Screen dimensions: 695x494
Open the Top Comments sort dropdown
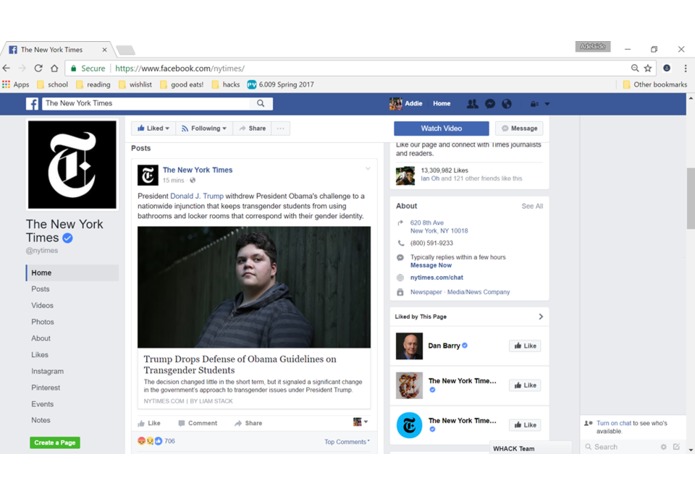[347, 442]
